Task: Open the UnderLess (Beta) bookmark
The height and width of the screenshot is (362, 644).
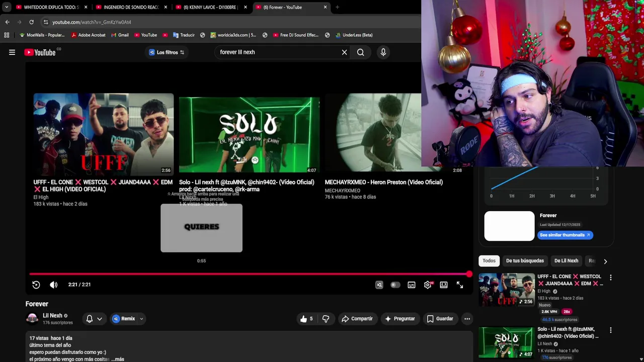Action: [x=353, y=35]
